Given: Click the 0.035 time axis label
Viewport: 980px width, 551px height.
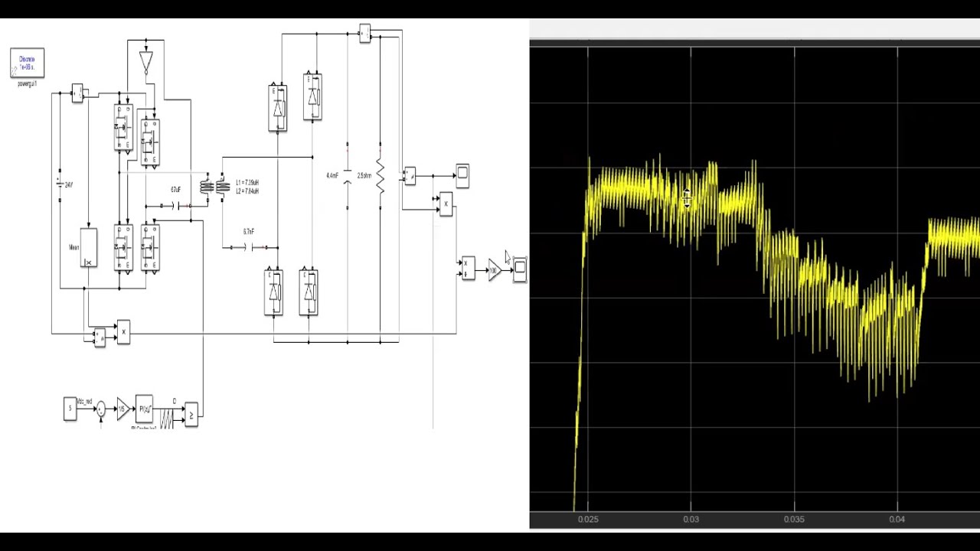Looking at the screenshot, I should click(794, 520).
